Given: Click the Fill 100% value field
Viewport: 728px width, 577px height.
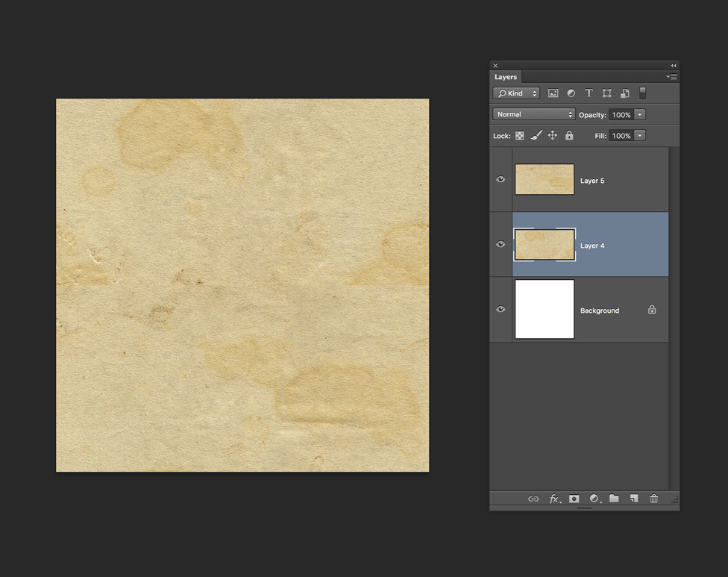Looking at the screenshot, I should click(x=621, y=136).
